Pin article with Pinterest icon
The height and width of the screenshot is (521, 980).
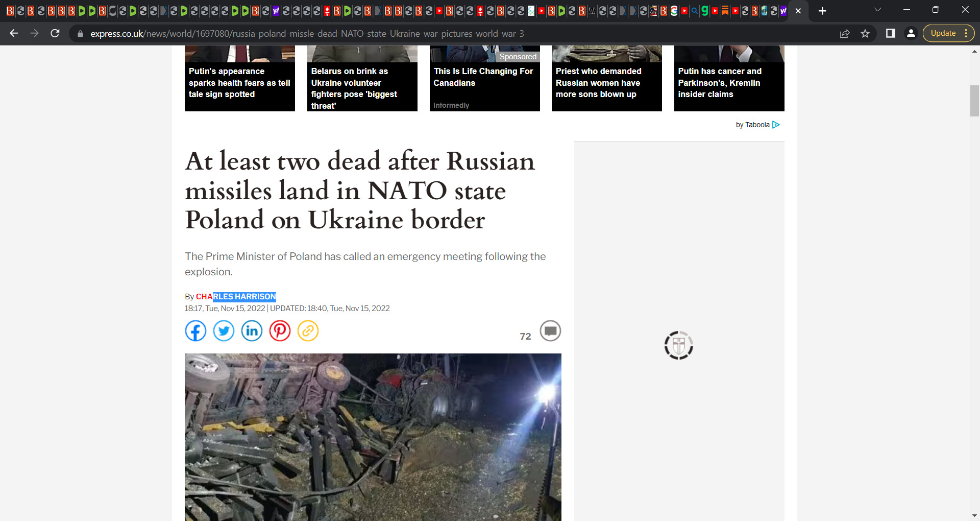click(x=280, y=331)
